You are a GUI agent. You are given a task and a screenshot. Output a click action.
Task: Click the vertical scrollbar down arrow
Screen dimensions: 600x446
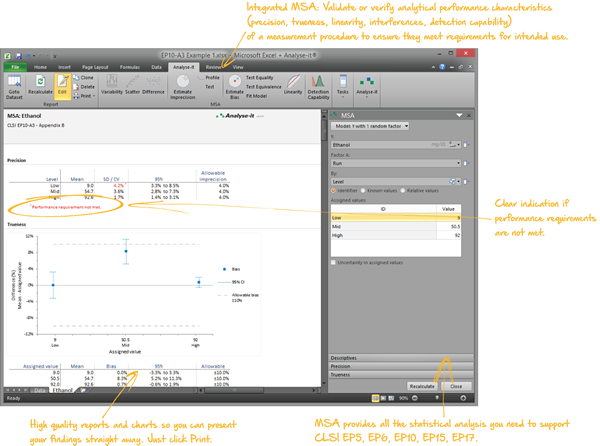tap(324, 383)
